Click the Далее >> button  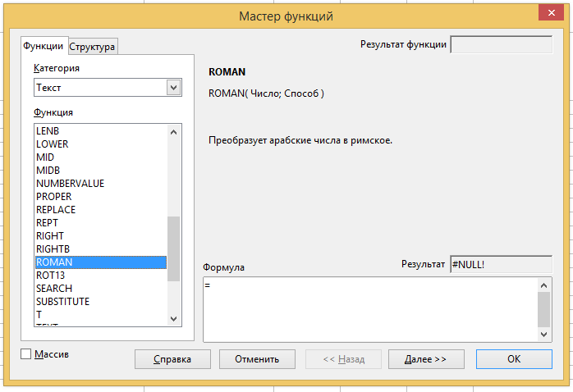point(426,359)
